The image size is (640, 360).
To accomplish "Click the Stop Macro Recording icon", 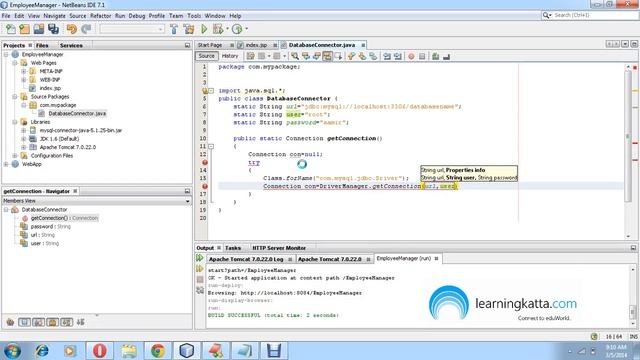I will (x=422, y=56).
